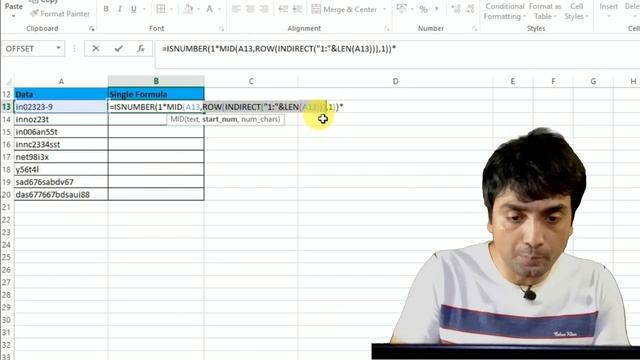
Task: Open the Paste options dropdown arrow
Action: [13, 16]
